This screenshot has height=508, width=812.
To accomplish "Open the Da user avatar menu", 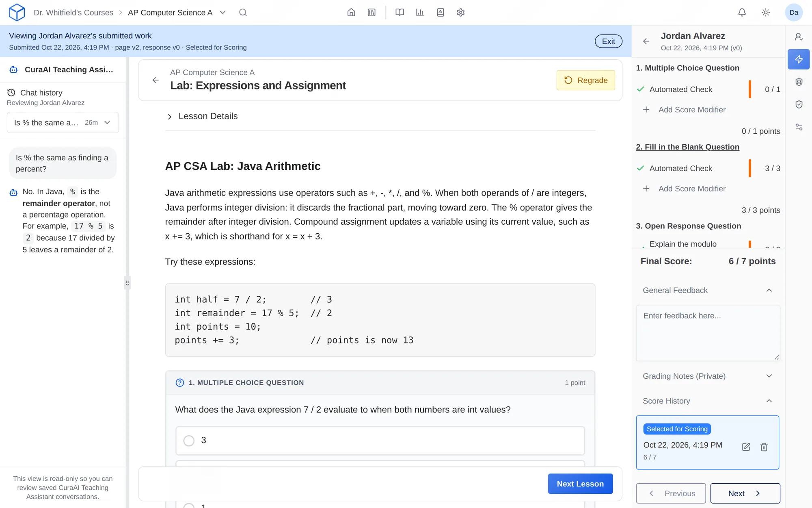I will [794, 13].
